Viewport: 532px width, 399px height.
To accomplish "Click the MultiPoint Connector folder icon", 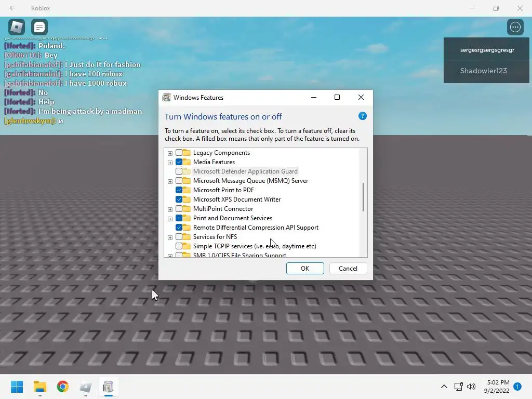I will [187, 209].
